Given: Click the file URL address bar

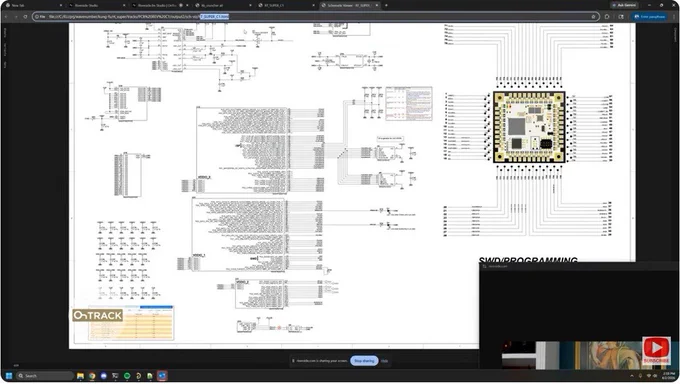Looking at the screenshot, I should (315, 16).
